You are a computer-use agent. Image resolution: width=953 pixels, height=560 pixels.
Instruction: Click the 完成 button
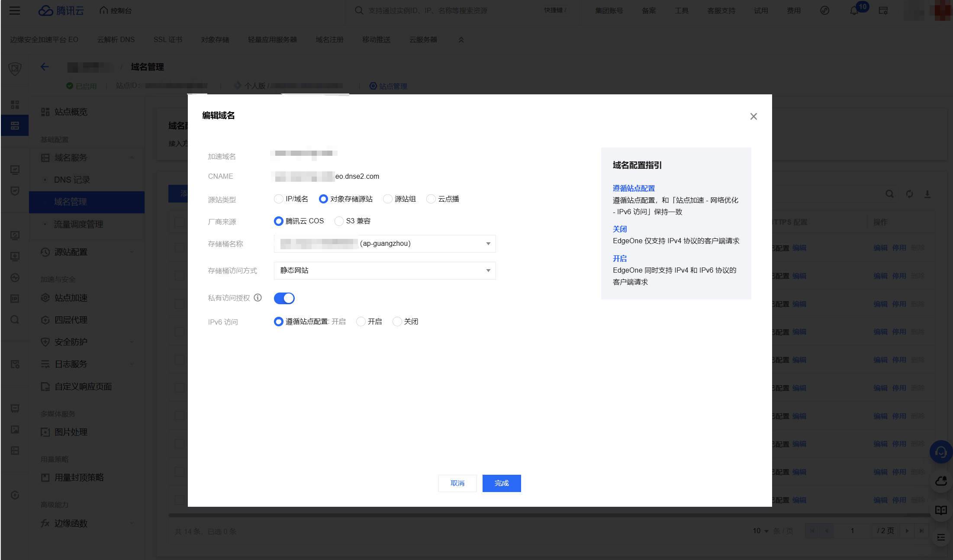click(x=502, y=483)
